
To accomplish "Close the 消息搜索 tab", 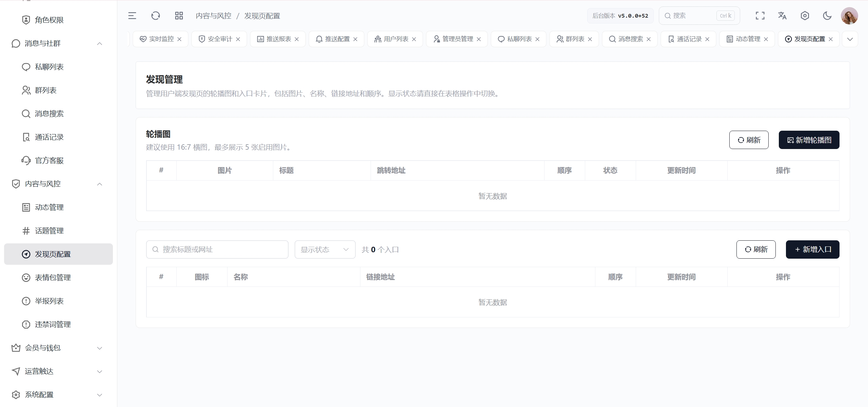I will (x=649, y=39).
